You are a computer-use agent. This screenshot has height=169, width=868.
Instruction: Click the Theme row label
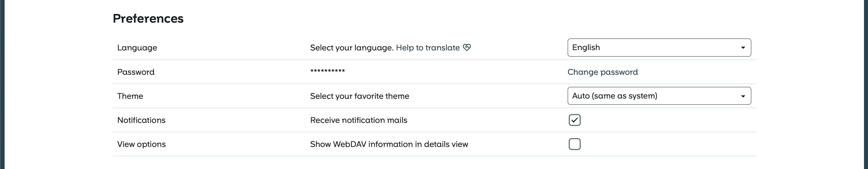(x=130, y=96)
